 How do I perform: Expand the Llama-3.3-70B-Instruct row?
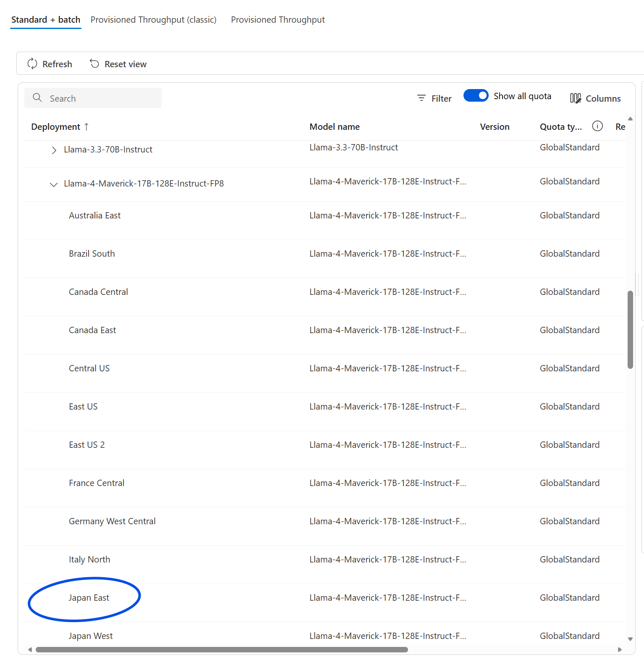(54, 150)
